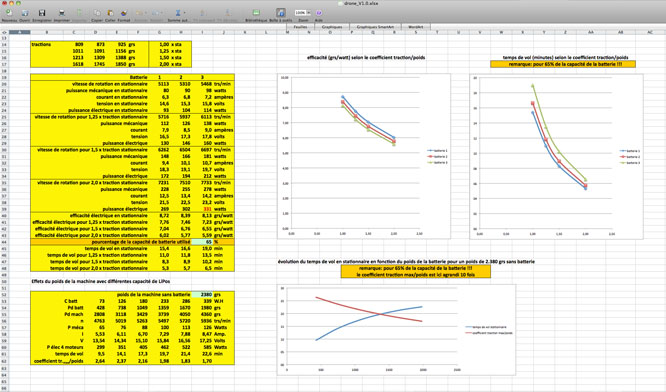Click the Imprimer print icon
The height and width of the screenshot is (392, 666).
tap(62, 13)
